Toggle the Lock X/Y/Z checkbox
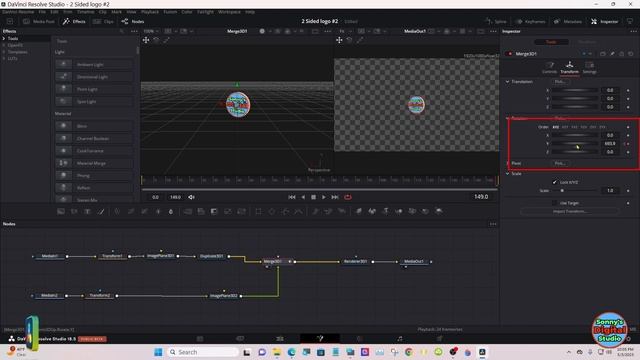This screenshot has width=640, height=360. pyautogui.click(x=554, y=182)
